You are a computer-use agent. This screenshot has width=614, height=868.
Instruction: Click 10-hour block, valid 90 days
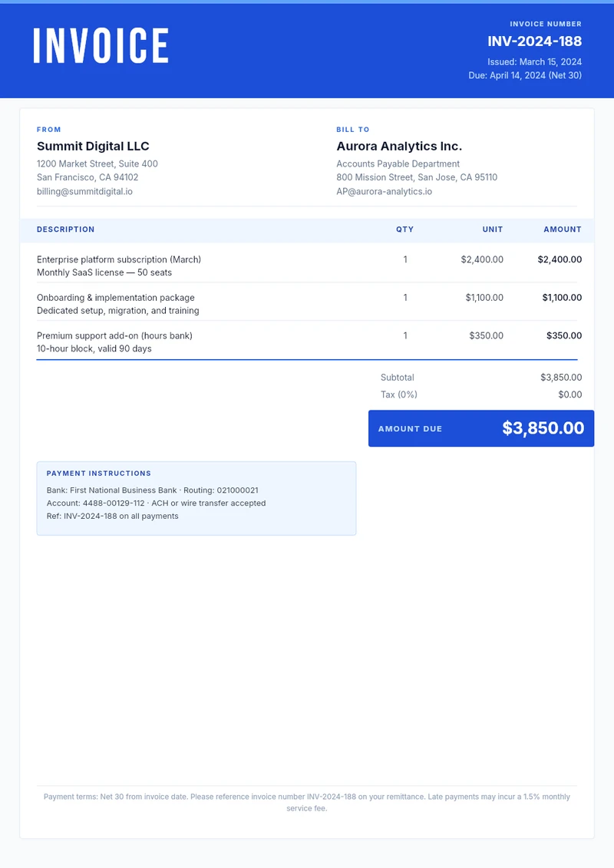click(94, 348)
